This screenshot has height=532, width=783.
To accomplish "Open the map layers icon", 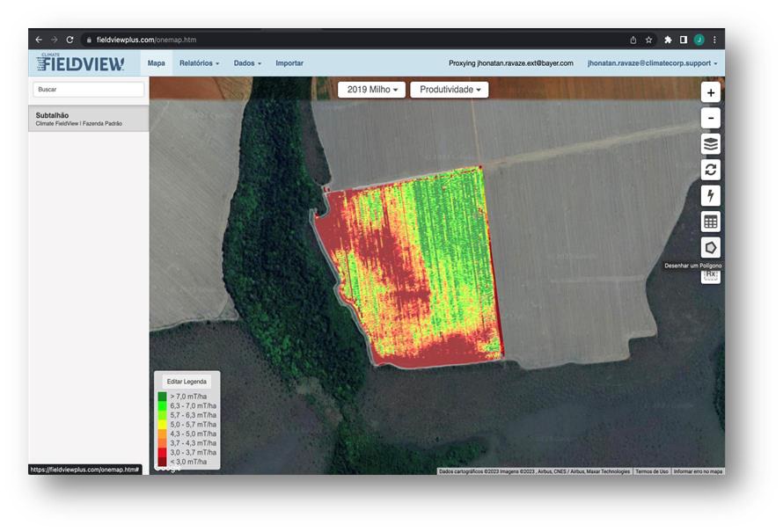I will coord(711,144).
